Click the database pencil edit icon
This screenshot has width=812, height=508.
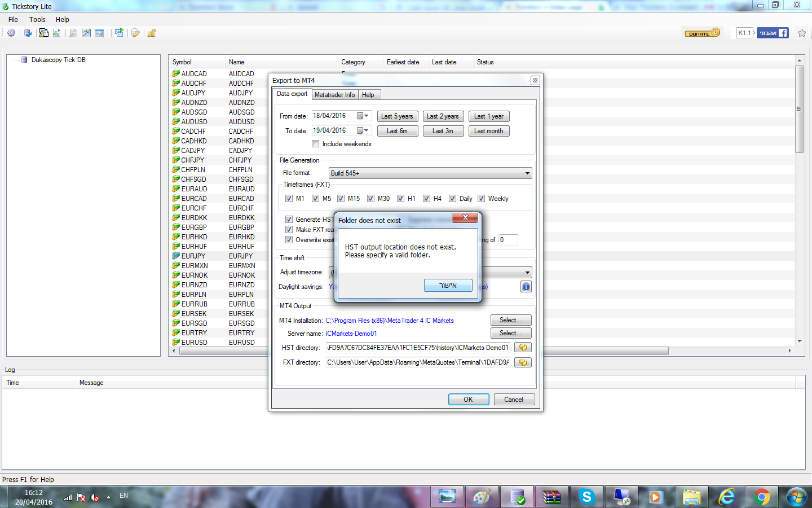coord(135,33)
